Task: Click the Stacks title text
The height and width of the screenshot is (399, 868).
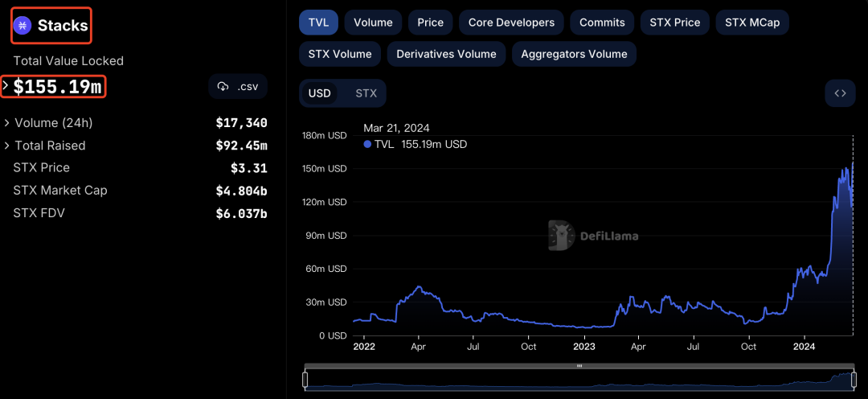Action: pyautogui.click(x=63, y=26)
